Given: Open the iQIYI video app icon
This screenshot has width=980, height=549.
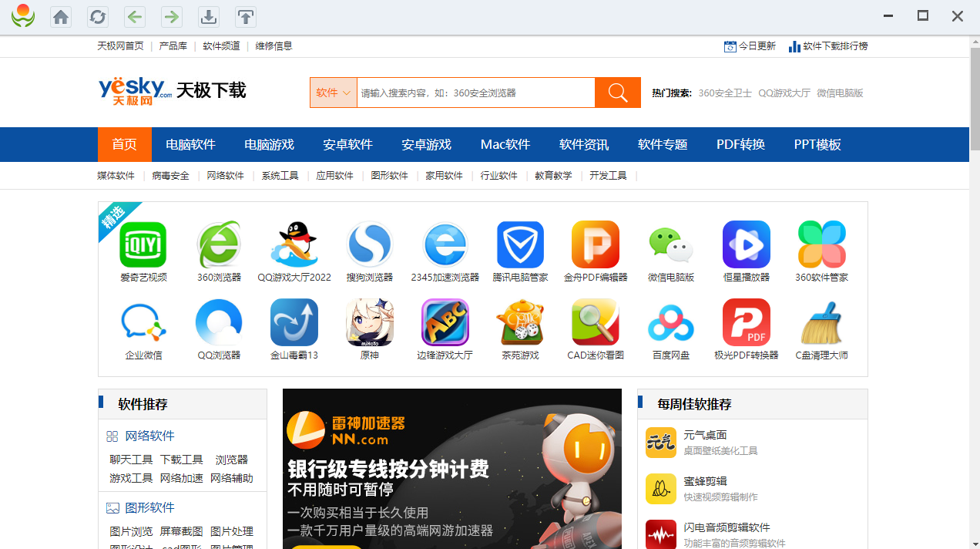Looking at the screenshot, I should click(143, 244).
